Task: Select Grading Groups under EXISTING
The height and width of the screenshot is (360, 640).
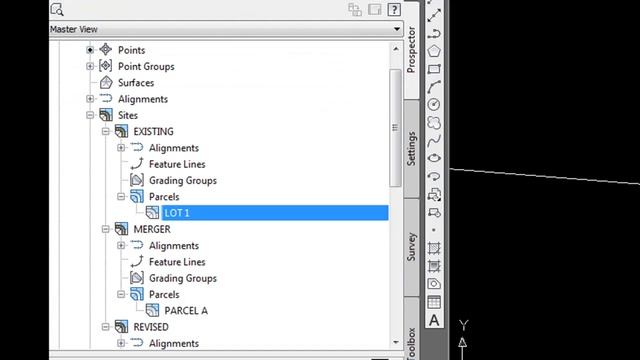Action: click(x=183, y=181)
